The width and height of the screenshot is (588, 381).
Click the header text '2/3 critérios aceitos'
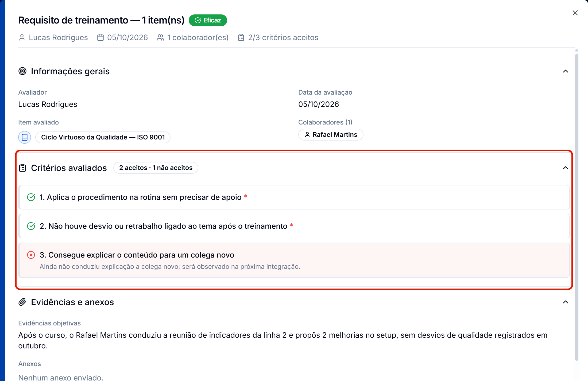point(283,37)
